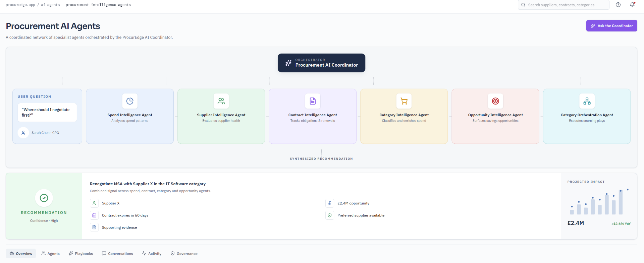The image size is (644, 263).
Task: Click 'Surfaces savings opportunities' subtitle
Action: 495,121
